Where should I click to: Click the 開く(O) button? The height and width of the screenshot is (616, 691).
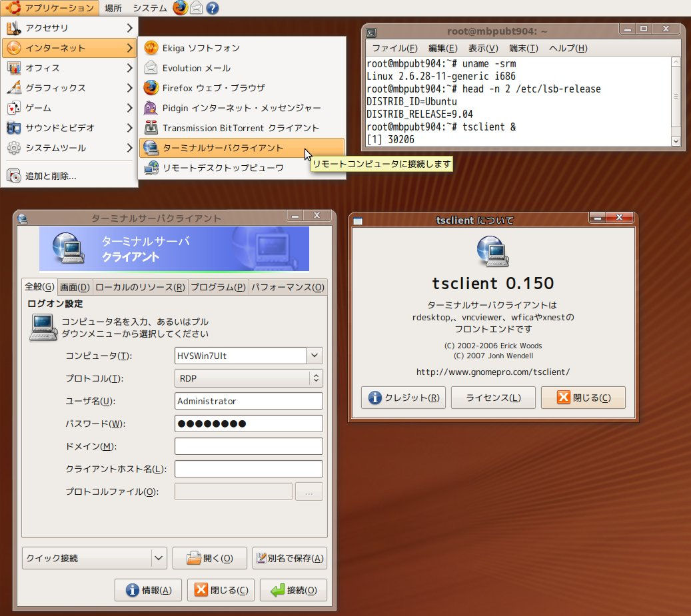210,558
